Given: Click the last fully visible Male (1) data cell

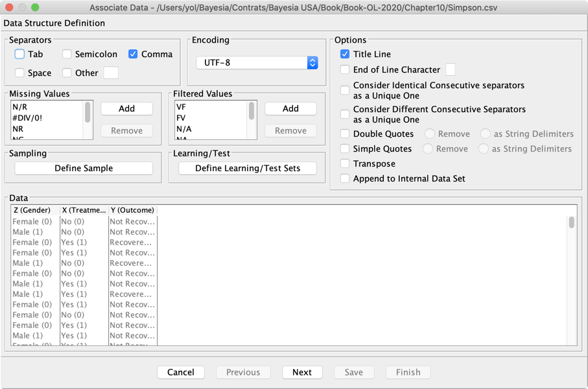Looking at the screenshot, I should [x=36, y=336].
